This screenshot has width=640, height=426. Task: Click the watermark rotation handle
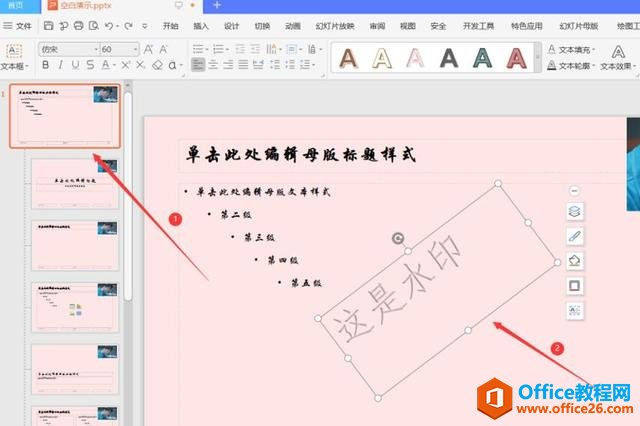[x=398, y=238]
